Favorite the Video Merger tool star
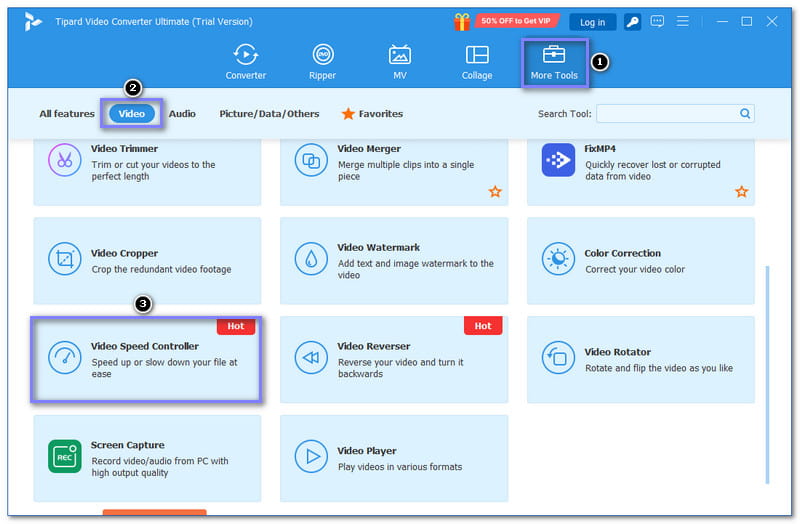This screenshot has height=524, width=800. [495, 192]
